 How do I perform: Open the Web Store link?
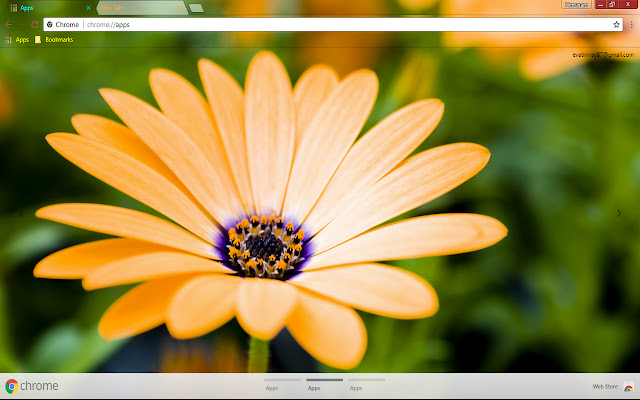[605, 387]
